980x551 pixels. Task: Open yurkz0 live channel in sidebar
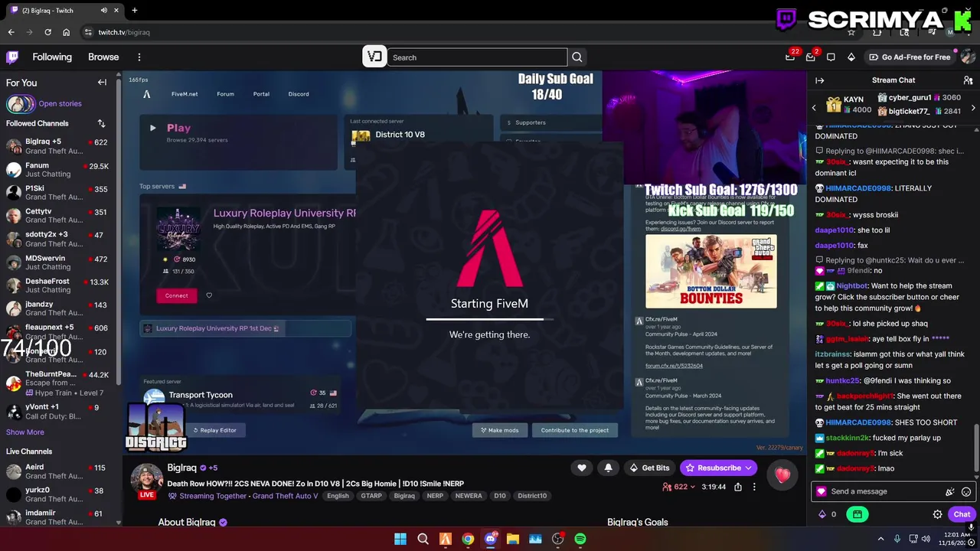point(58,494)
